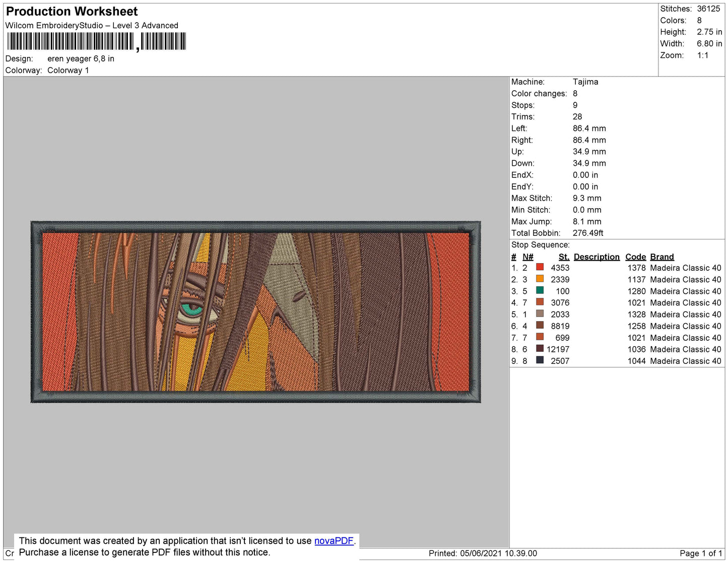This screenshot has width=728, height=563.
Task: Click the teal swatch for thread 1280
Action: point(540,290)
